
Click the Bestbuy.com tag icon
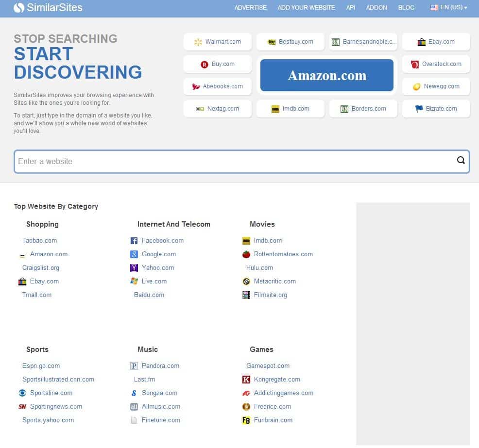pos(272,42)
